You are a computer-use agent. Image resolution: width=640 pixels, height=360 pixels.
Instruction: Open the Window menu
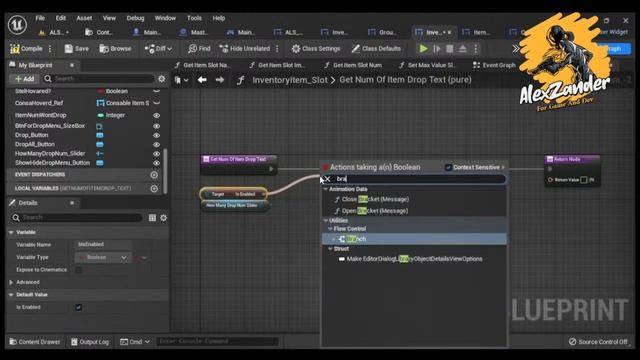pos(165,18)
